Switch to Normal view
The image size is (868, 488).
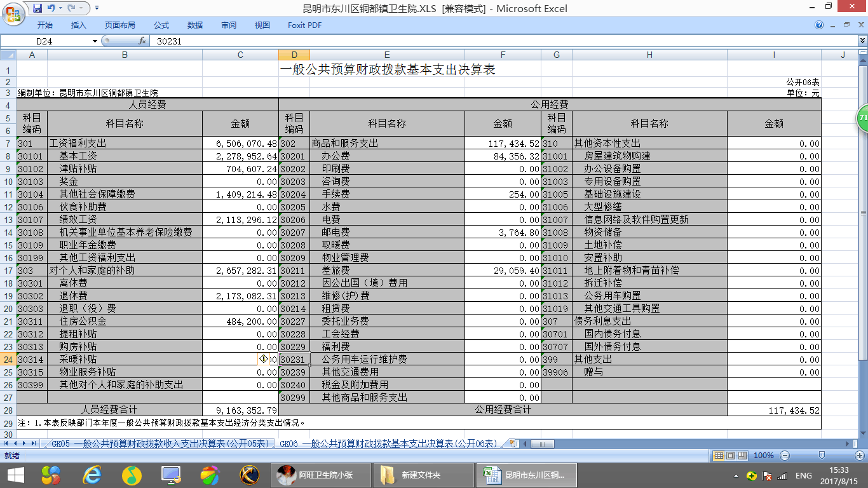719,456
